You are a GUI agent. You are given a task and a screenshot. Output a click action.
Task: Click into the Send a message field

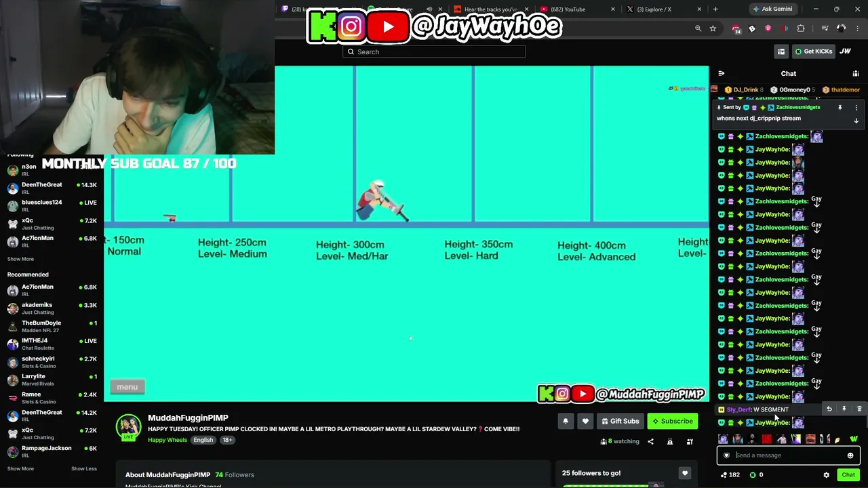pos(787,455)
